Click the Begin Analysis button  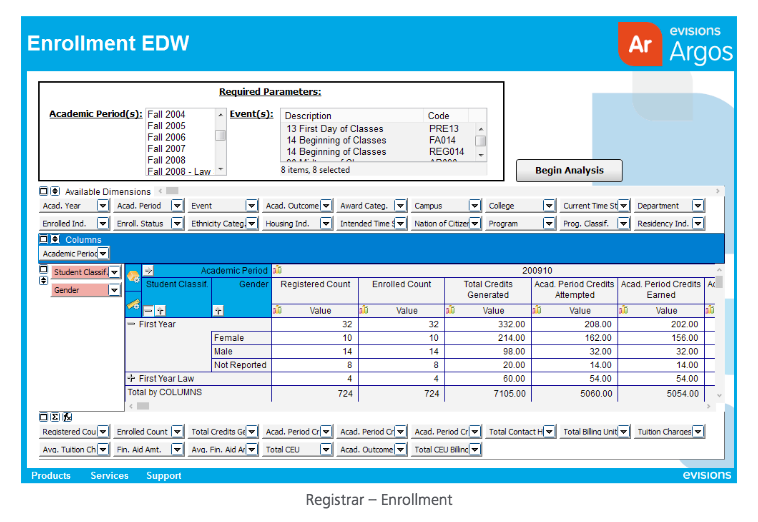[x=569, y=170]
